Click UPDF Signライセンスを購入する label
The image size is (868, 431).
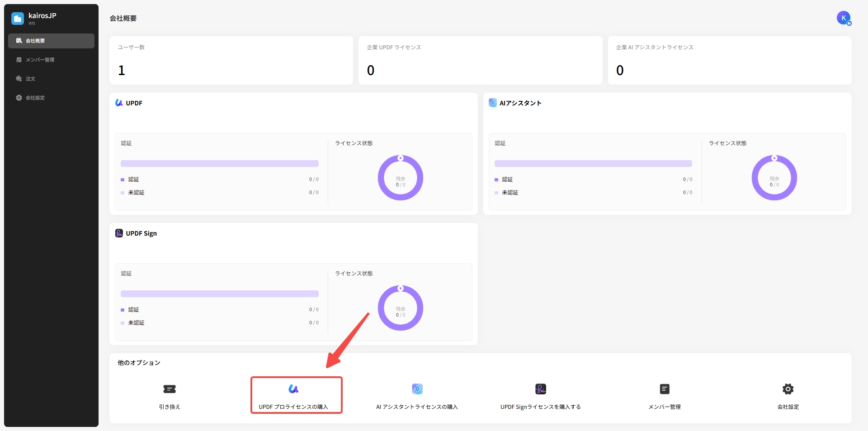coord(541,407)
